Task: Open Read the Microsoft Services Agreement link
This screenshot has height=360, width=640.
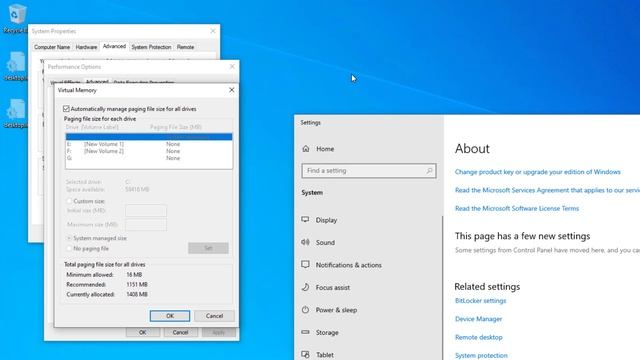Action: [x=547, y=190]
